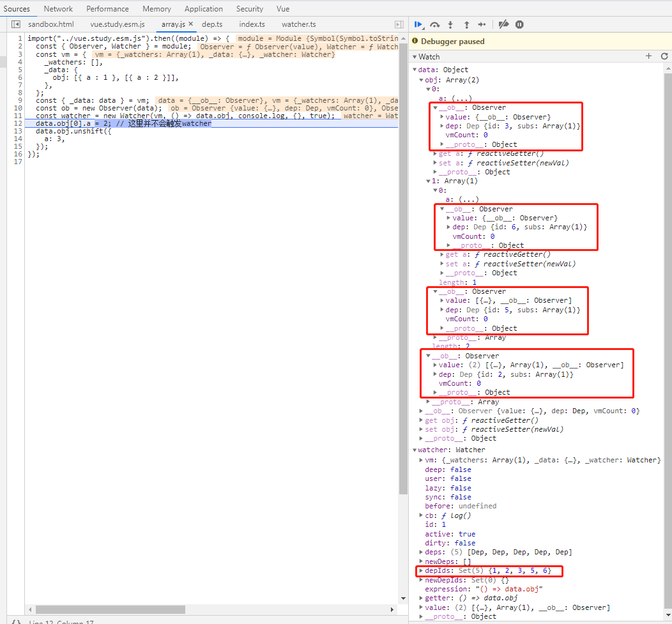The width and height of the screenshot is (672, 624).
Task: Resume script execution in debugger
Action: click(418, 24)
